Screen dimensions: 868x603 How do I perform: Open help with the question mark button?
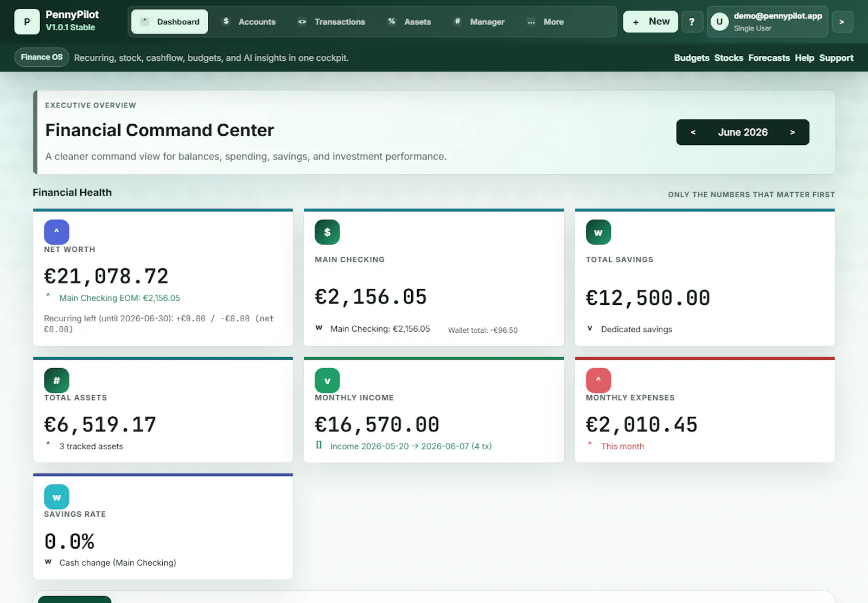point(692,22)
